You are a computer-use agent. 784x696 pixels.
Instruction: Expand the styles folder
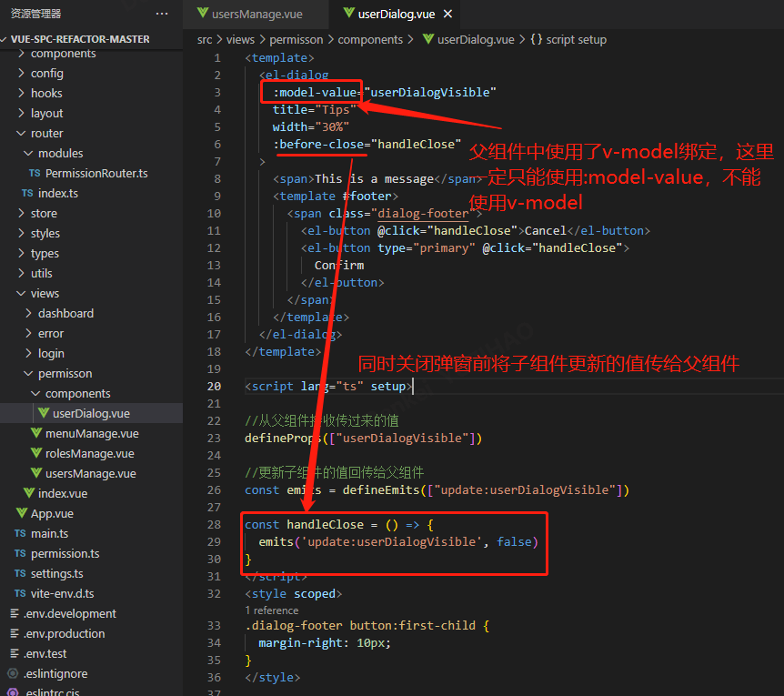coord(21,233)
